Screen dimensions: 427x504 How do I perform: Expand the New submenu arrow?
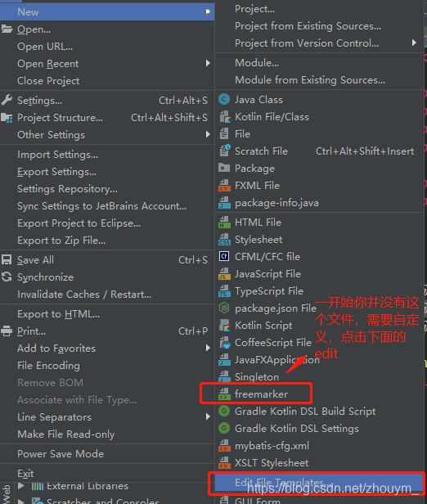click(208, 12)
